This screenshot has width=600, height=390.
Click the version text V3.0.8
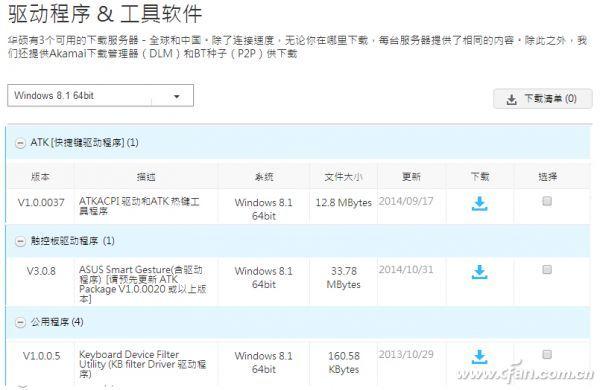[41, 271]
